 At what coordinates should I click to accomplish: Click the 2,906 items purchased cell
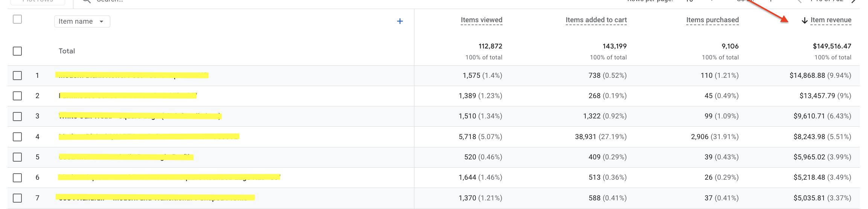(x=715, y=137)
